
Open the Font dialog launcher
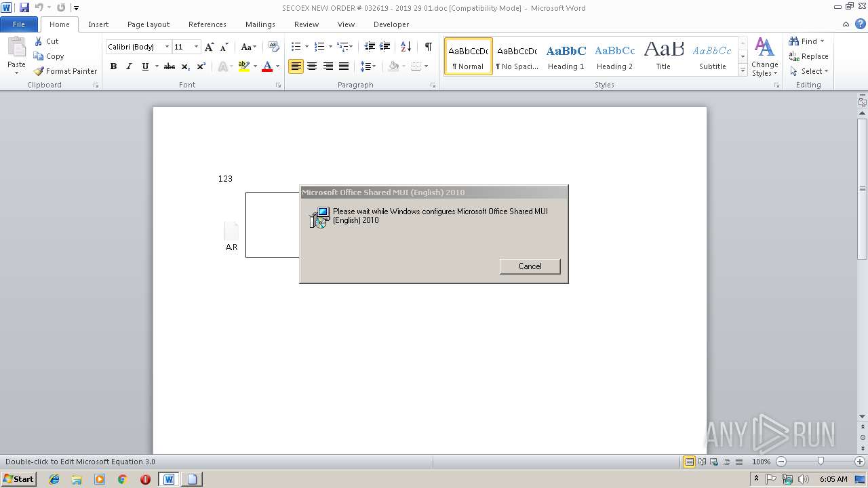point(279,85)
